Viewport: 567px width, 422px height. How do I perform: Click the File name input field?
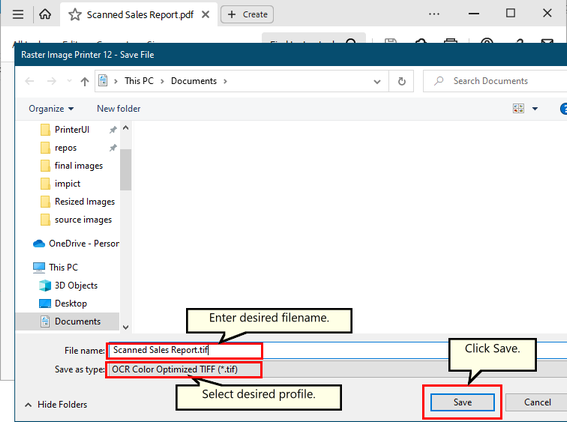tap(336, 350)
